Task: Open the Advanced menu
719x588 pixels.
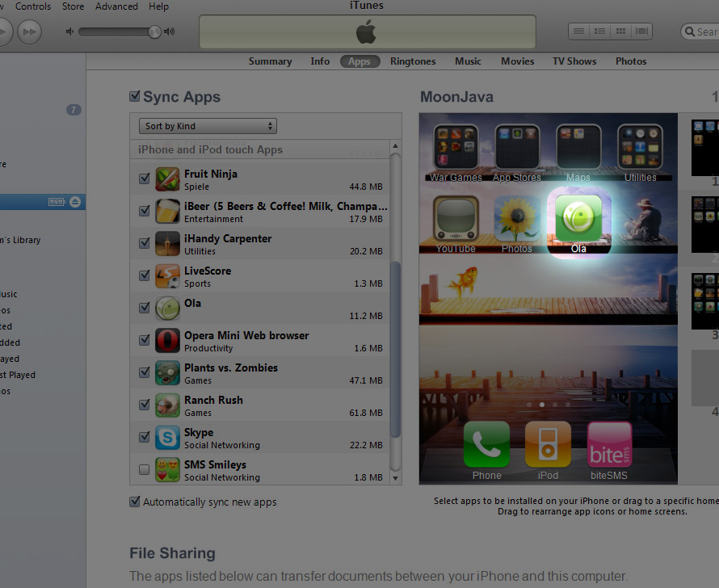Action: (x=116, y=6)
